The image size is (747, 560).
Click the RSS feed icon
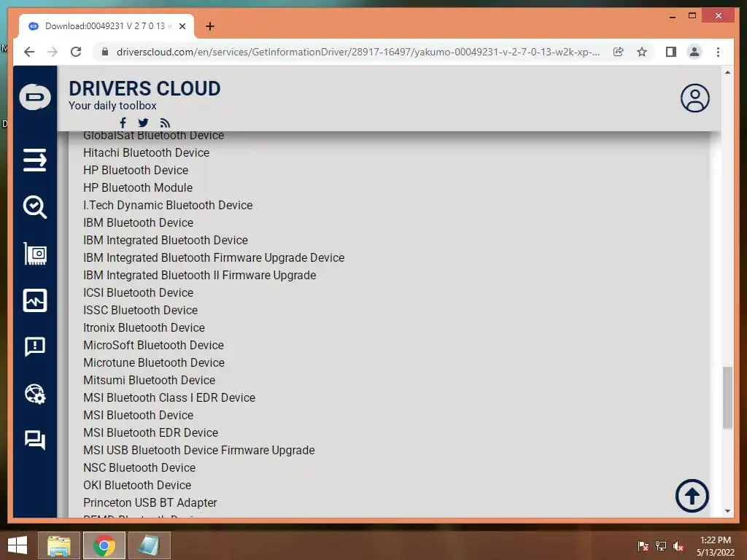coord(165,123)
